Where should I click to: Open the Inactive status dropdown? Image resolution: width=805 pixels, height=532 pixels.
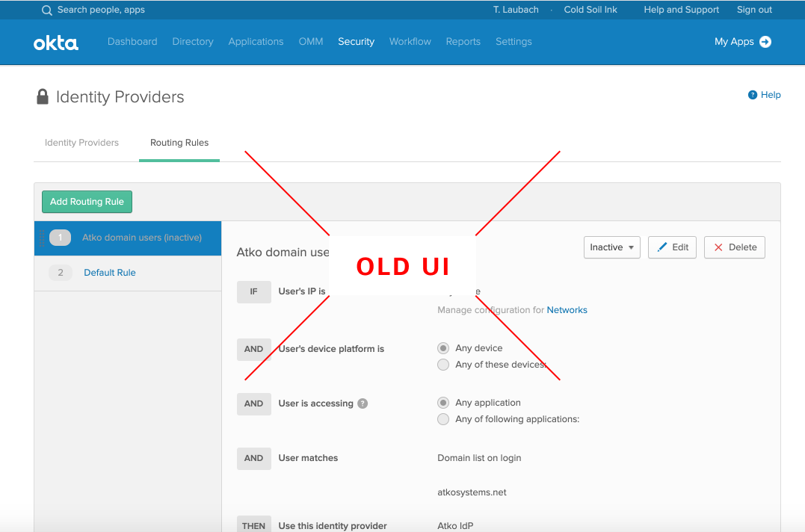tap(611, 247)
